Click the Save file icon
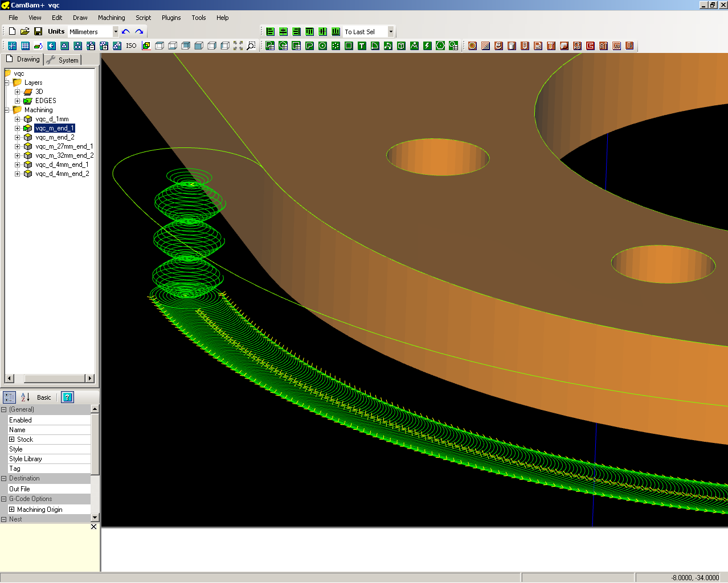Image resolution: width=728 pixels, height=583 pixels. 38,31
